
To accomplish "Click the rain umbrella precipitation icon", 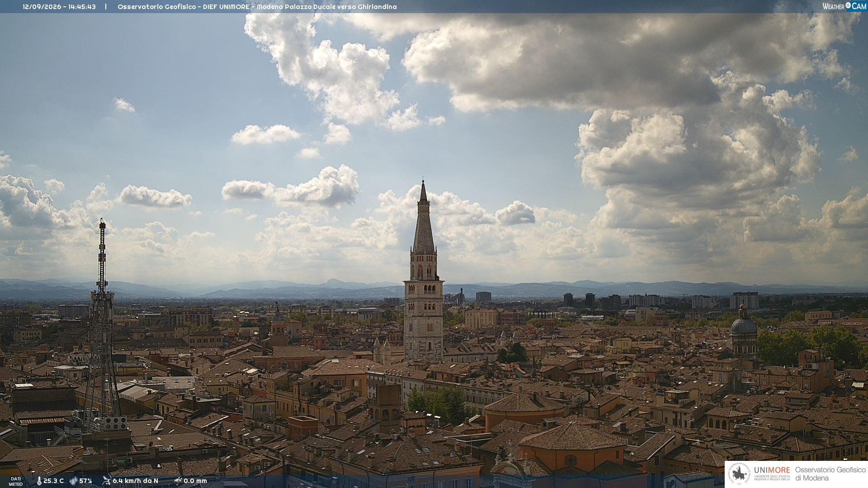I will pos(178,481).
